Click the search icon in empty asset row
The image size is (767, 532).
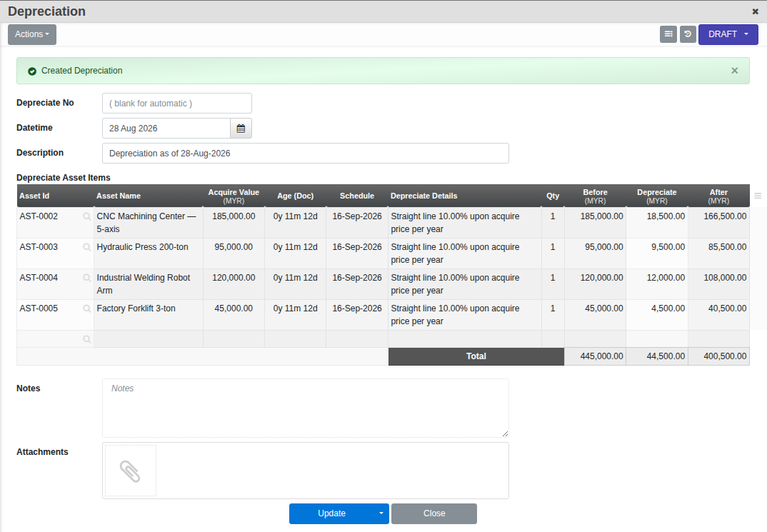coord(86,339)
